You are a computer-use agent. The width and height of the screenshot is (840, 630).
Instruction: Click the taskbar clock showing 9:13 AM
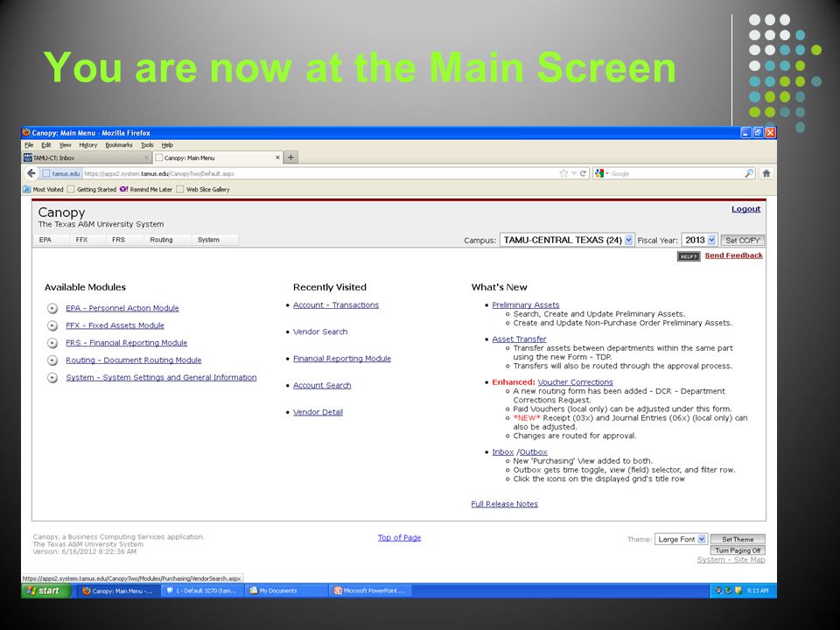click(x=758, y=591)
